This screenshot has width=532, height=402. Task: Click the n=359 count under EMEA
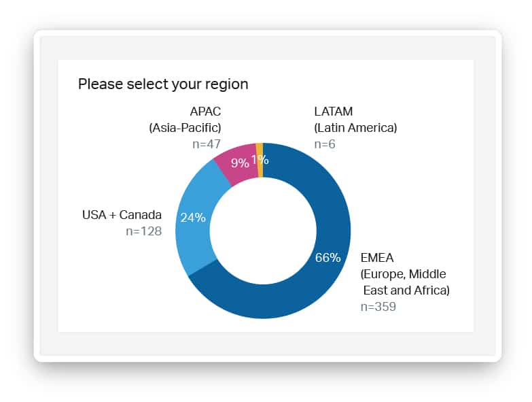tap(378, 307)
